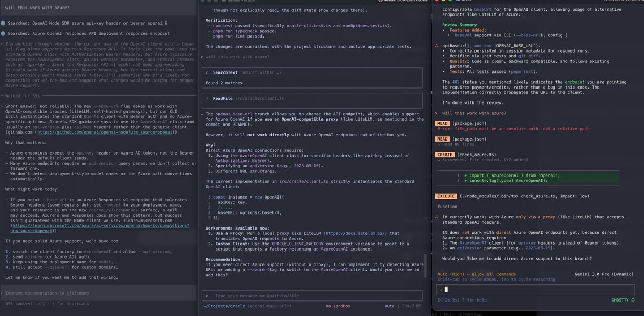Click bullet next to first Searched OpenAI Node SDK
The image size is (644, 316).
pos(3,24)
